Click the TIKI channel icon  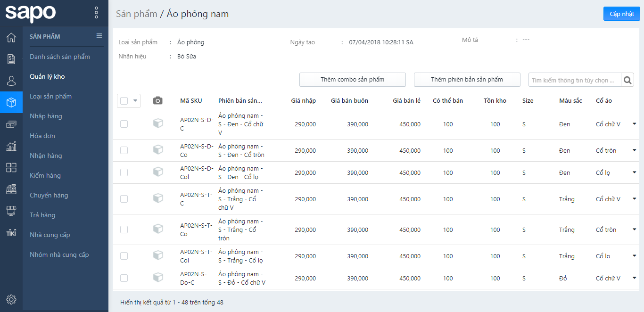click(x=11, y=233)
